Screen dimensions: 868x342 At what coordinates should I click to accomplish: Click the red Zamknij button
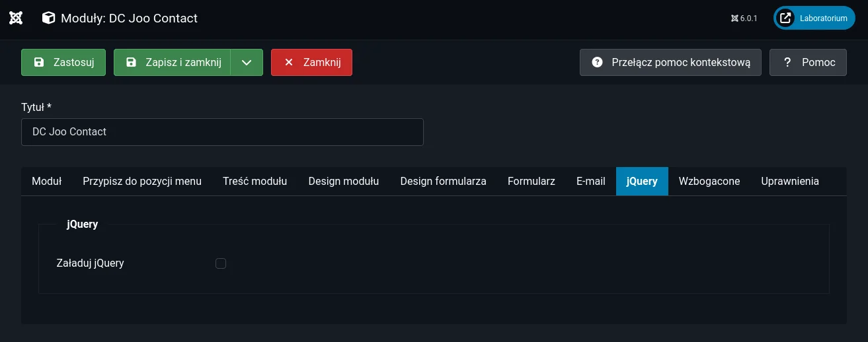311,63
